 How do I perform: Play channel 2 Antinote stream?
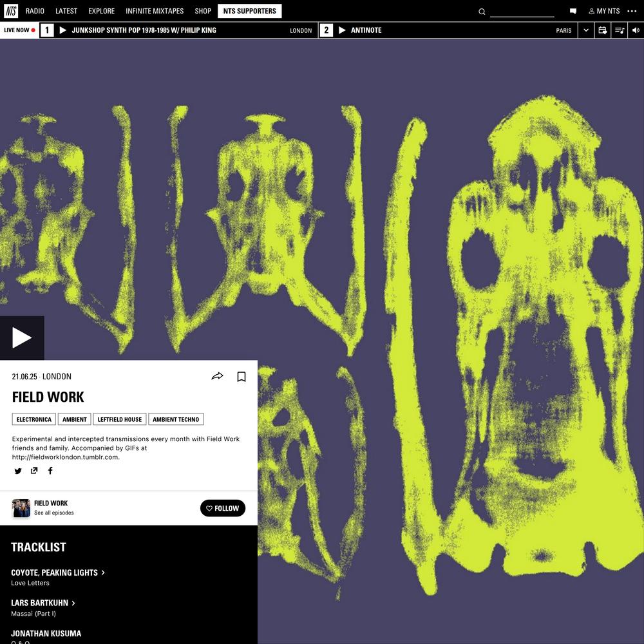tap(342, 30)
